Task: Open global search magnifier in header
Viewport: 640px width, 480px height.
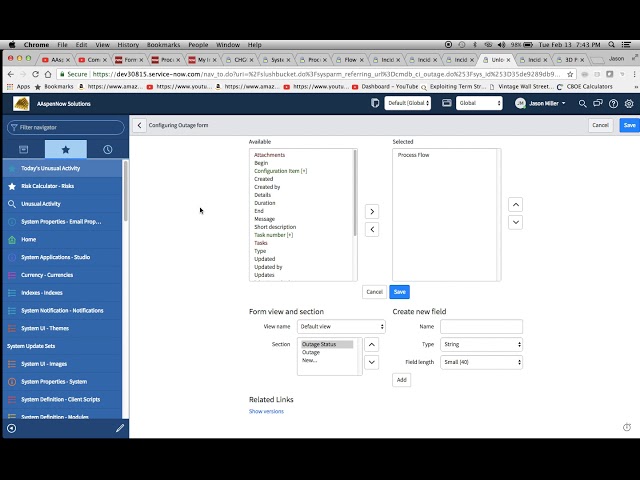Action: [582, 104]
